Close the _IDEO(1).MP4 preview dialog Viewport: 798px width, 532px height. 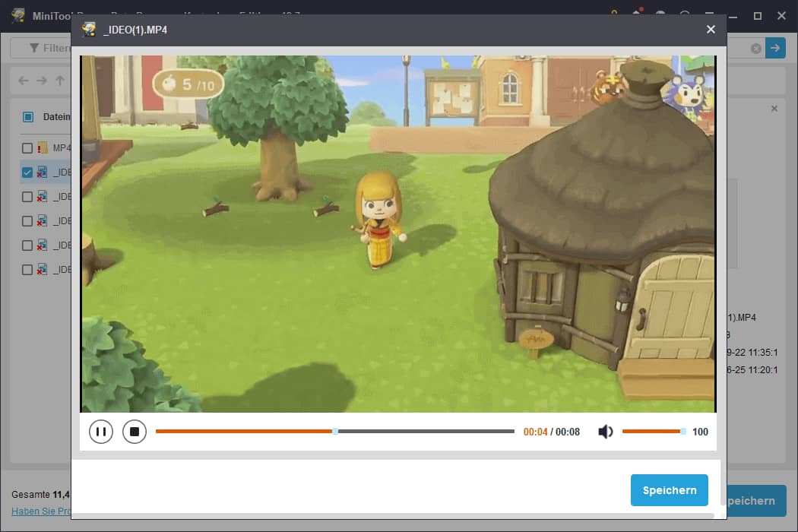pos(711,30)
